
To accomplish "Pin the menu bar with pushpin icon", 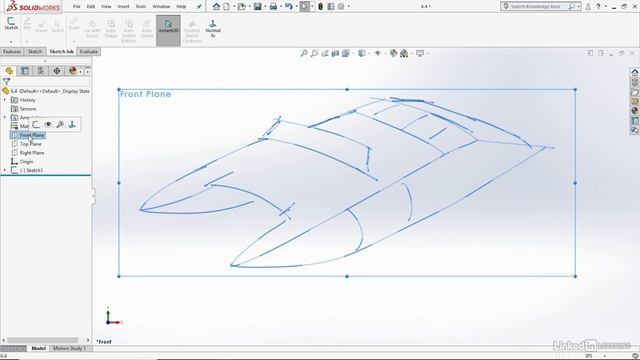I will click(199, 7).
